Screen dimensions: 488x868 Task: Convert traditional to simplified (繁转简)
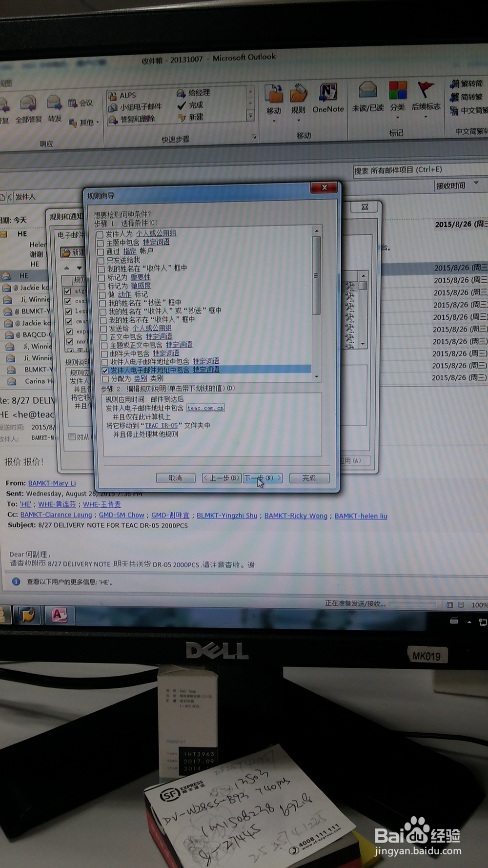click(467, 84)
